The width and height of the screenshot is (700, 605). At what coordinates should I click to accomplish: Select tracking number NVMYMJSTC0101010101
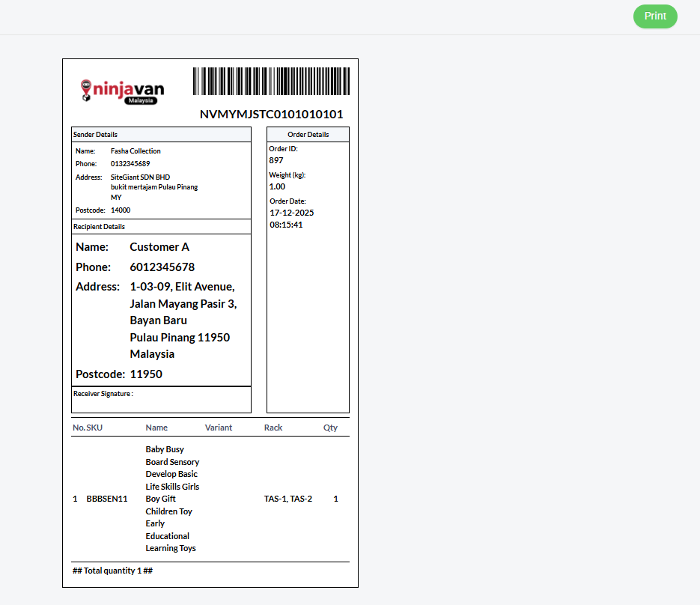pos(271,115)
